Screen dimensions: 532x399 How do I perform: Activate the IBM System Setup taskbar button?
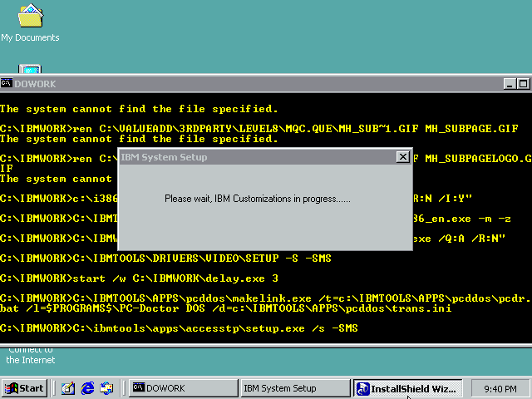tap(294, 388)
